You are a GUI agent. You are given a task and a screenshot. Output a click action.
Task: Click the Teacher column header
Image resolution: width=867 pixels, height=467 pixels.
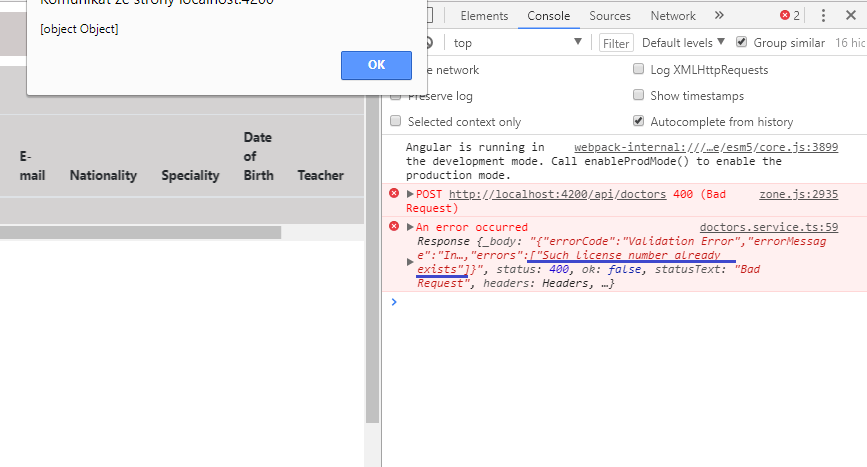(x=320, y=175)
